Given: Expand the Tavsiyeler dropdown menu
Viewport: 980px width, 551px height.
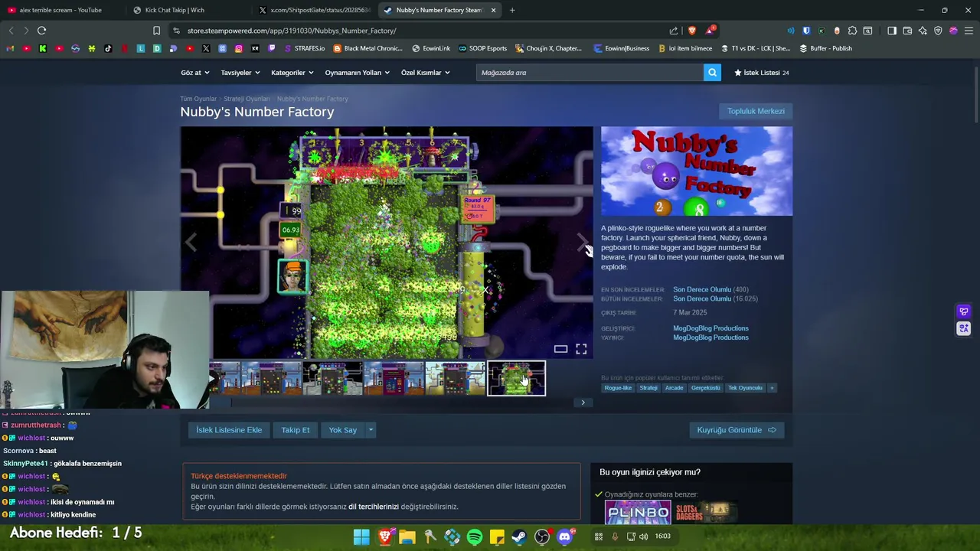Looking at the screenshot, I should [x=240, y=73].
